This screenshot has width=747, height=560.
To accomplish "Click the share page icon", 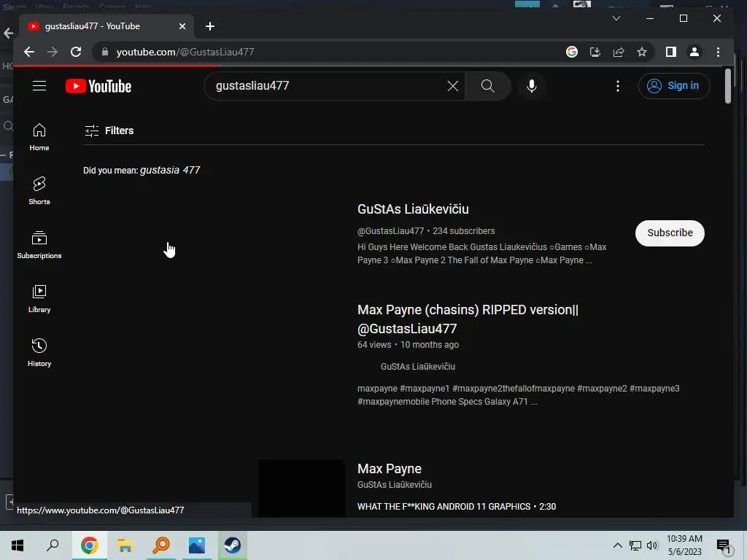I will point(619,52).
